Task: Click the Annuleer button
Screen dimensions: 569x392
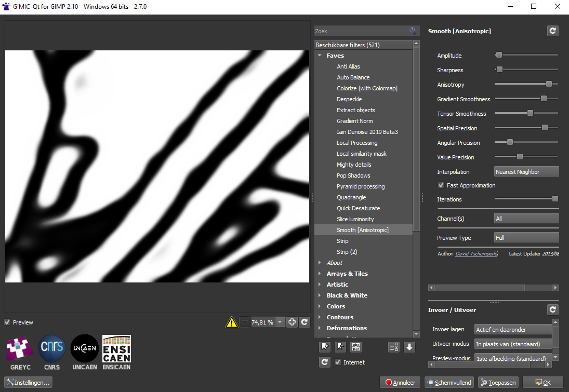Action: [x=400, y=382]
